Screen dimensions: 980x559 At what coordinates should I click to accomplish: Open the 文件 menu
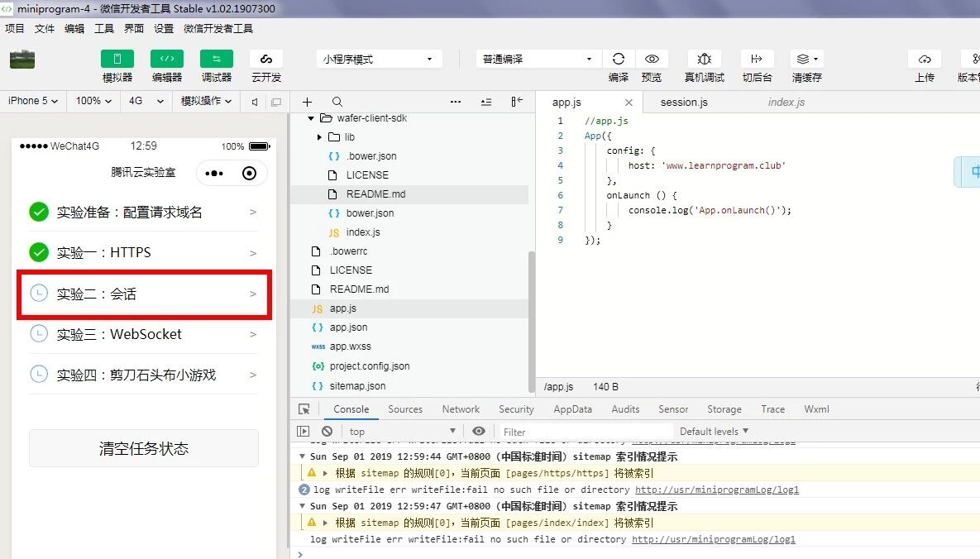coord(45,28)
